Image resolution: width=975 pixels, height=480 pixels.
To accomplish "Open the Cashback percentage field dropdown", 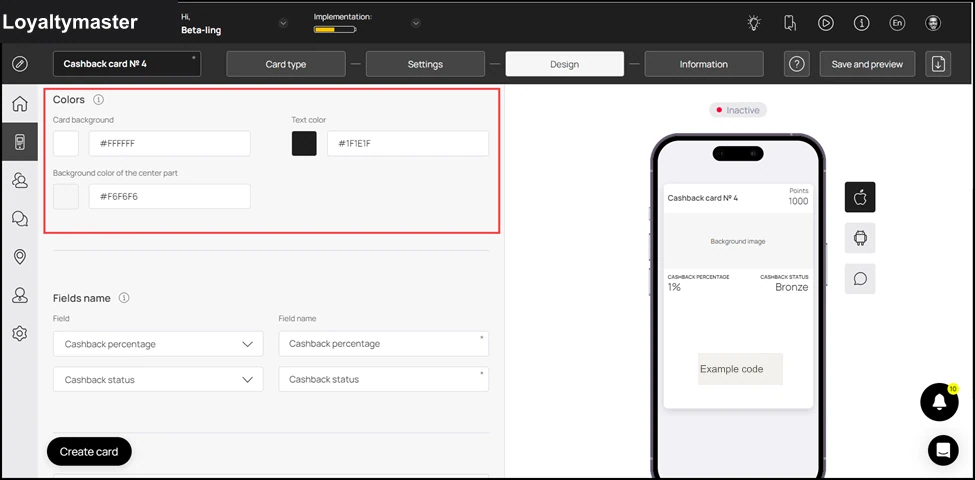I will (x=158, y=344).
